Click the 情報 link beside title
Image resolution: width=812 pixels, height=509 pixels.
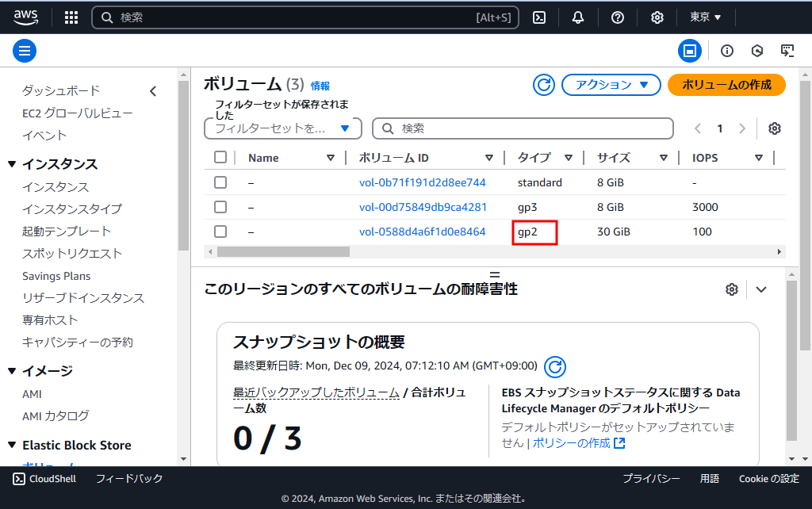pyautogui.click(x=320, y=86)
